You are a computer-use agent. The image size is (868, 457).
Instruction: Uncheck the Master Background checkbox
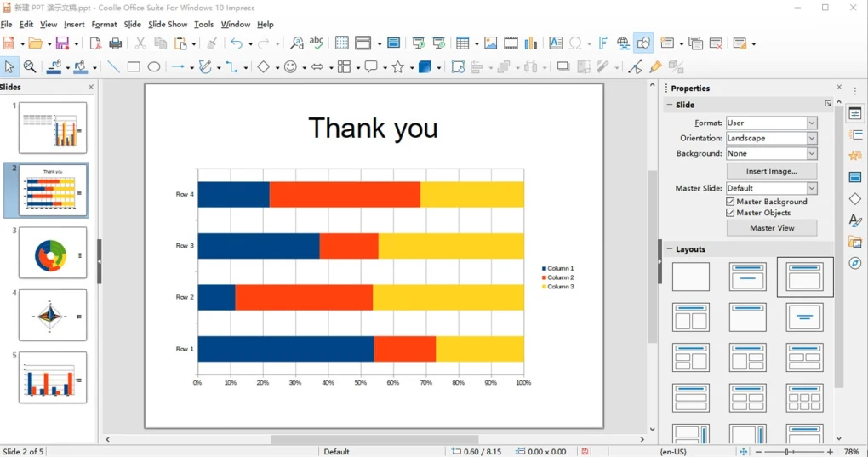pyautogui.click(x=730, y=202)
